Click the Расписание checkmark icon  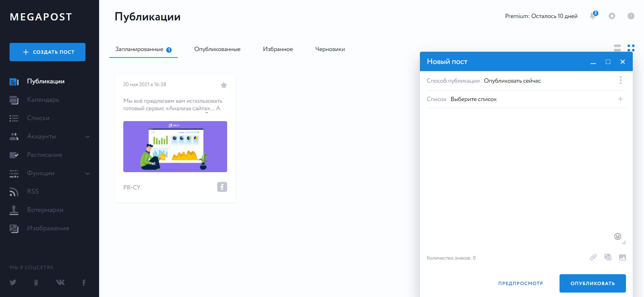[x=14, y=155]
